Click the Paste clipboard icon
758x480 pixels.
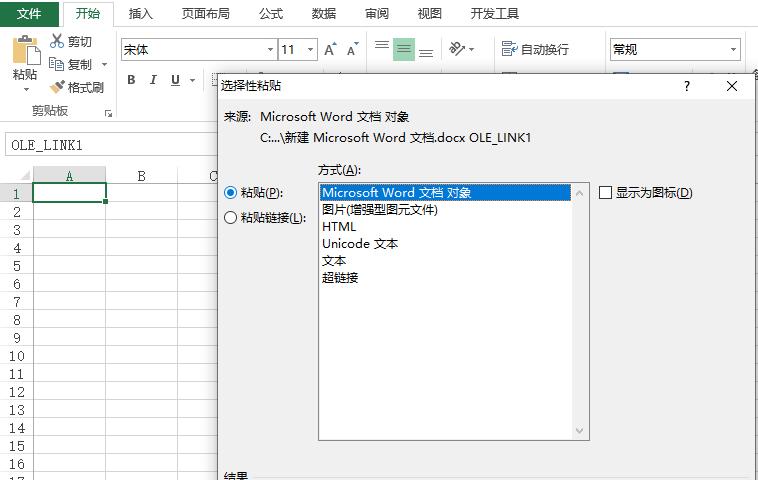coord(26,50)
